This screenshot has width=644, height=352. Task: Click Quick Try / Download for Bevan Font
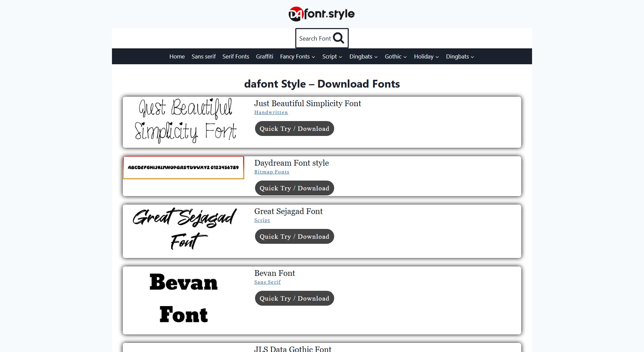pyautogui.click(x=294, y=298)
